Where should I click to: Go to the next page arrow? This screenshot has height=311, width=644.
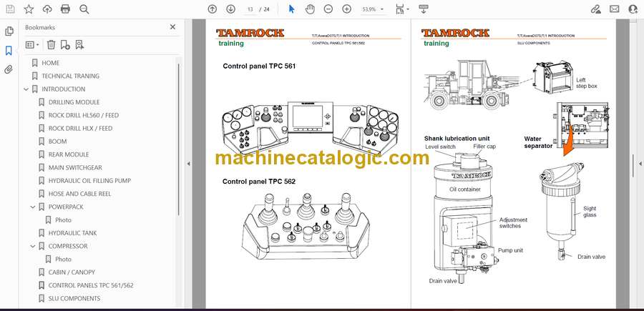pyautogui.click(x=230, y=9)
